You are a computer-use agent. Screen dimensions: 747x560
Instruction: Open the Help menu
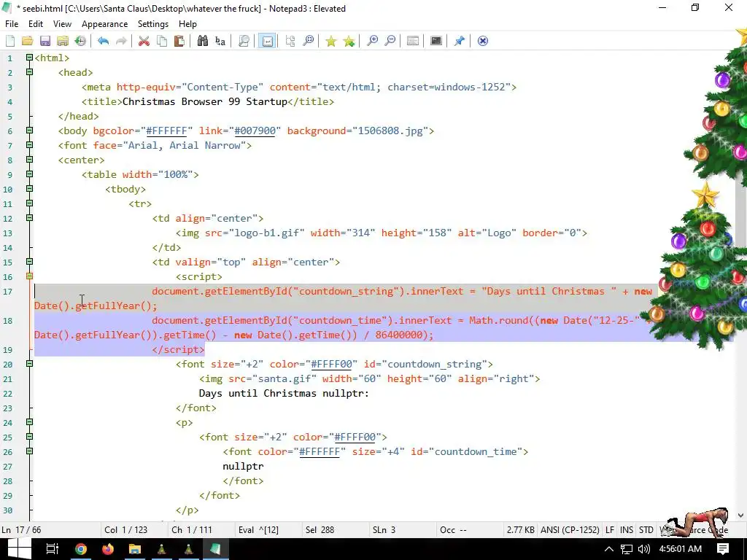(187, 24)
